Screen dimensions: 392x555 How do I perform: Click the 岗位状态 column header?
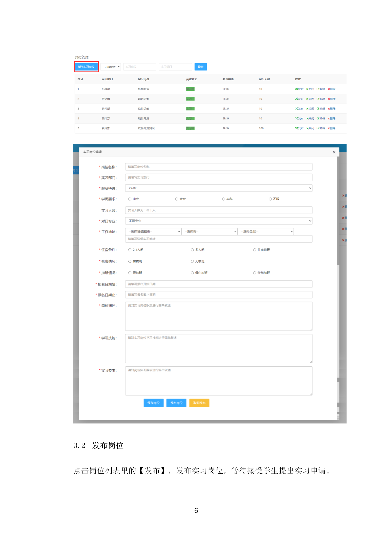192,79
